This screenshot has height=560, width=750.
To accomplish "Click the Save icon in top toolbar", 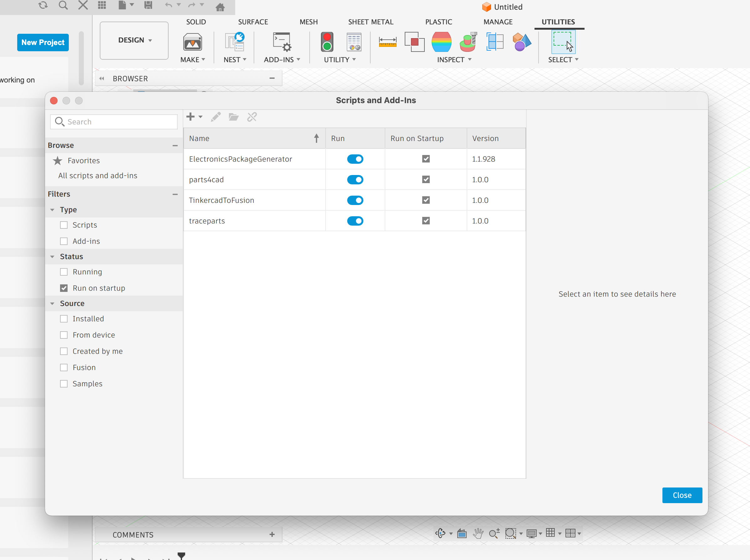I will (148, 5).
